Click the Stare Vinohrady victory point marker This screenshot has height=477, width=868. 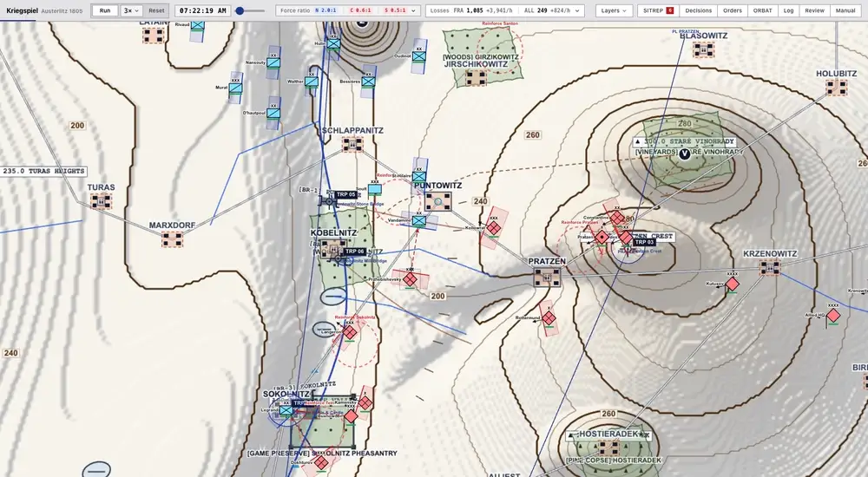point(685,154)
